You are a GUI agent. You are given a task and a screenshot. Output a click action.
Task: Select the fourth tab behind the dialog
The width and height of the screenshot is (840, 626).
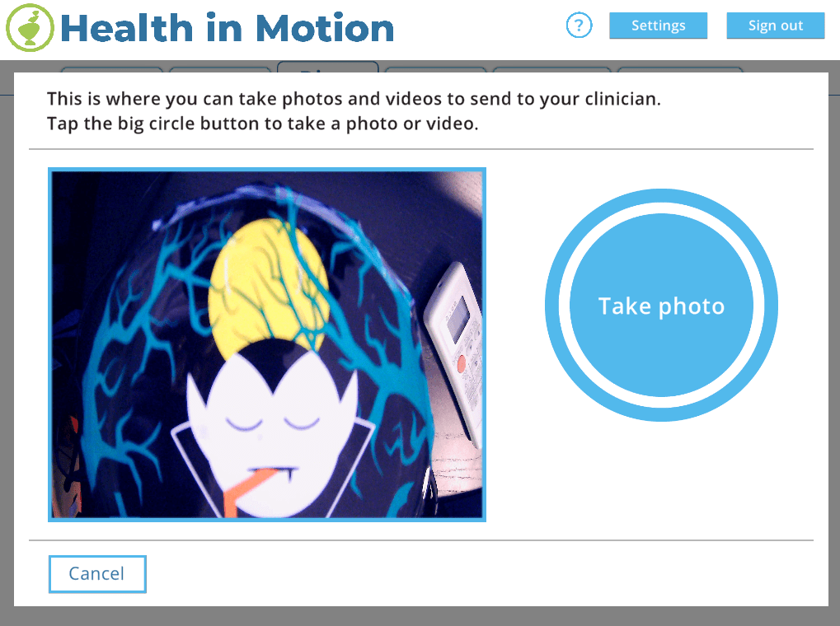click(x=435, y=70)
